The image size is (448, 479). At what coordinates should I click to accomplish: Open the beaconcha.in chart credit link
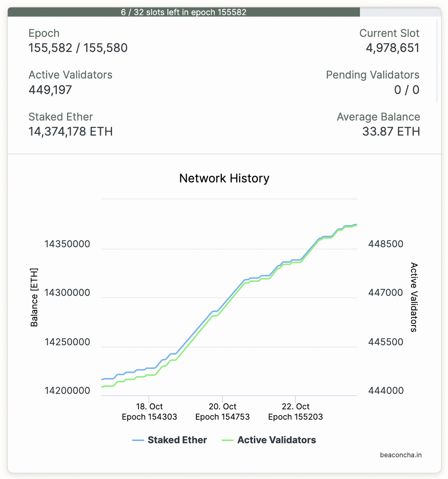click(x=401, y=455)
